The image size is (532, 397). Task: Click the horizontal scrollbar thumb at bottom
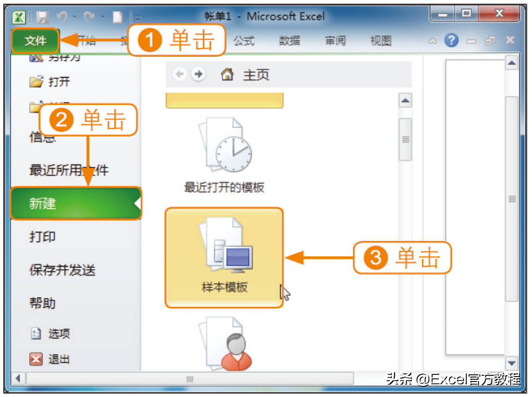pyautogui.click(x=190, y=379)
